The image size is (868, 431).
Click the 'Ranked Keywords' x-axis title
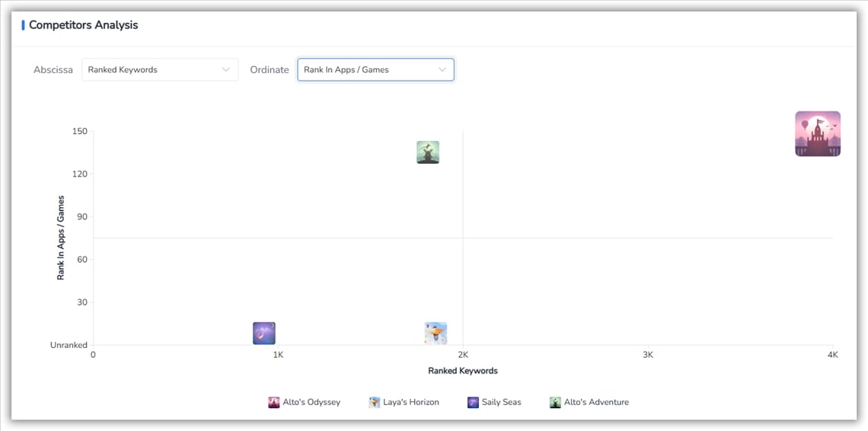click(x=463, y=371)
